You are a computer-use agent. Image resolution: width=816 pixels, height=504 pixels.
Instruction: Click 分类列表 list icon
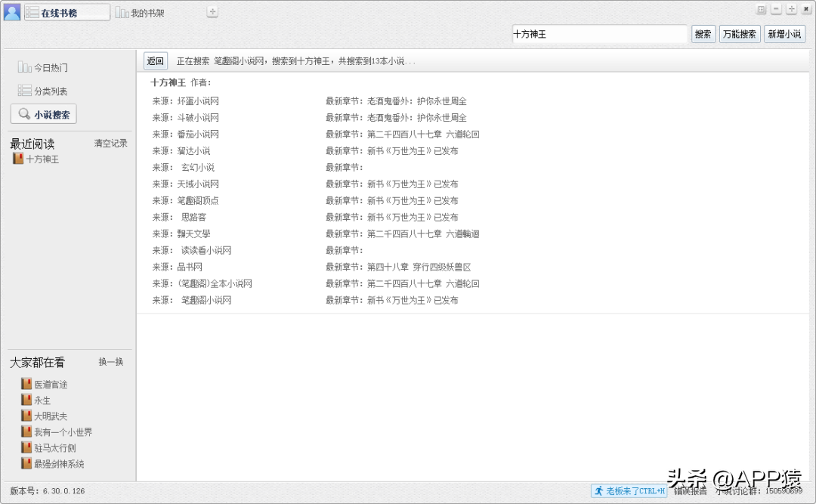pyautogui.click(x=24, y=91)
